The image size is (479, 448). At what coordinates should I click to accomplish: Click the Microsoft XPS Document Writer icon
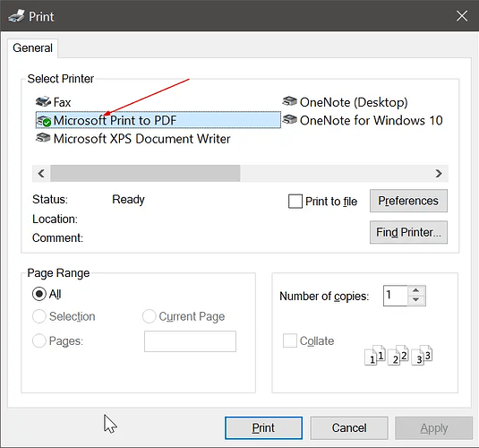point(43,138)
